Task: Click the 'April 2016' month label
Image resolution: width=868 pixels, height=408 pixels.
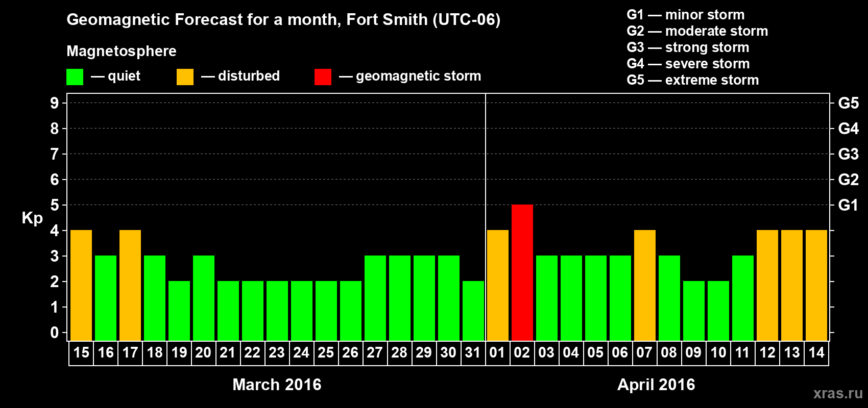Action: pyautogui.click(x=656, y=385)
